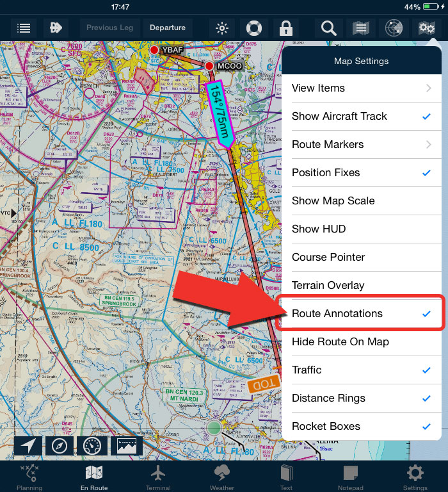Select Hide Route On Map
The width and height of the screenshot is (448, 492).
362,341
